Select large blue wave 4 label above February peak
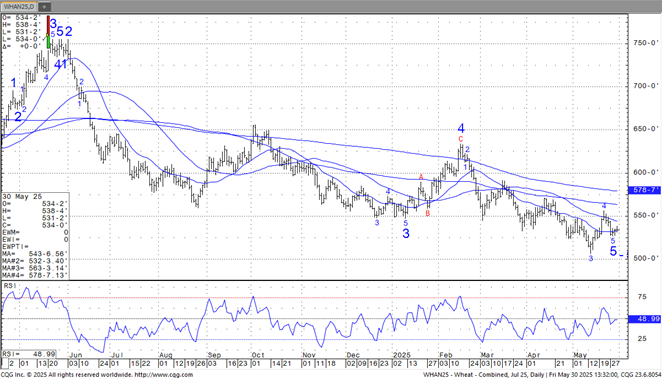This screenshot has height=379, width=662. point(461,128)
